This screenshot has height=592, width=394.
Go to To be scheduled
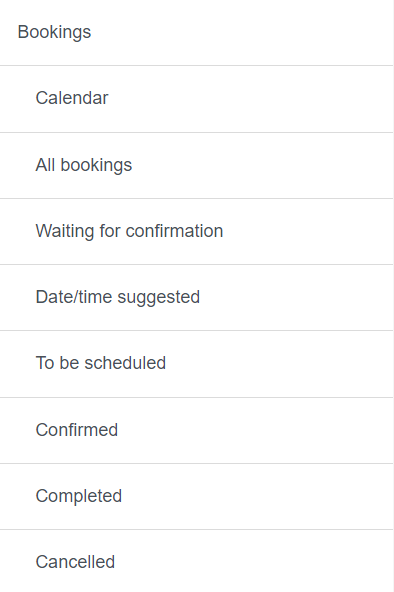pyautogui.click(x=196, y=364)
